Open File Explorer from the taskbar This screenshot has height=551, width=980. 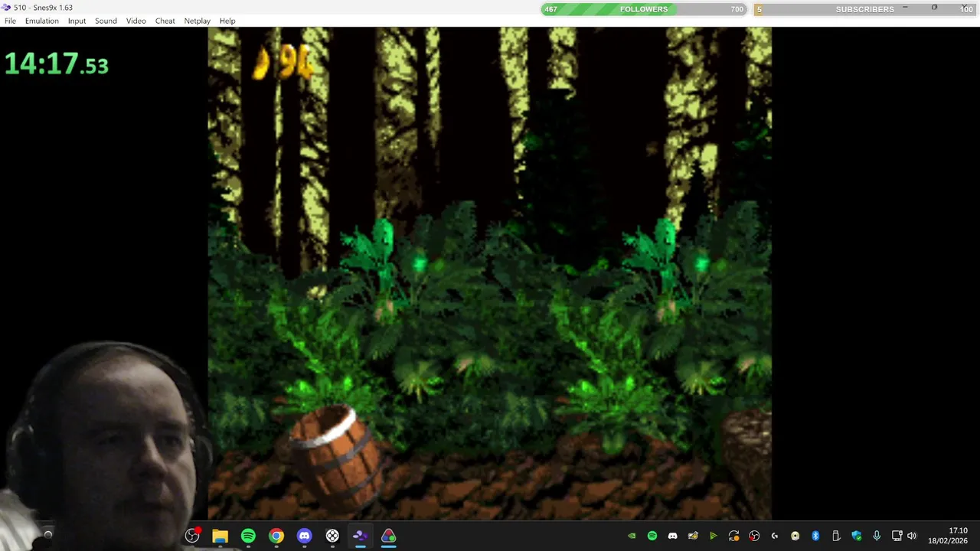tap(220, 536)
